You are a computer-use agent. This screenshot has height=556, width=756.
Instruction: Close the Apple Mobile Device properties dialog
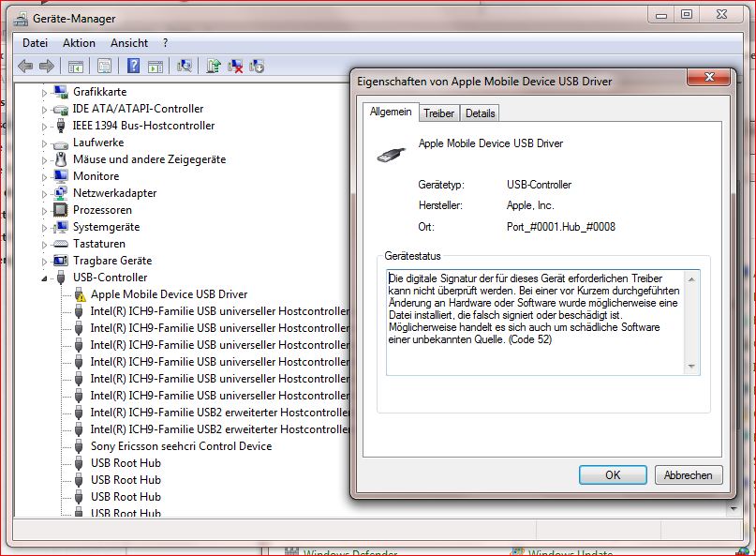click(709, 77)
